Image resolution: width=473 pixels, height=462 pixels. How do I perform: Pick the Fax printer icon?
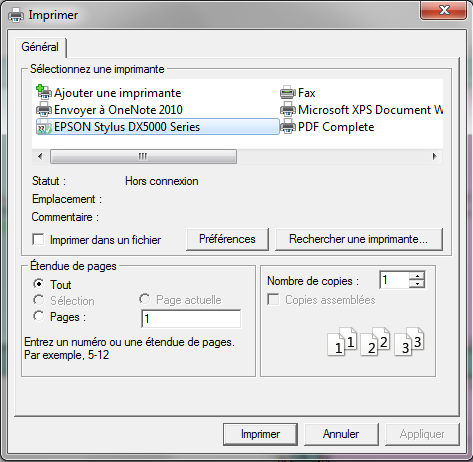tap(288, 92)
